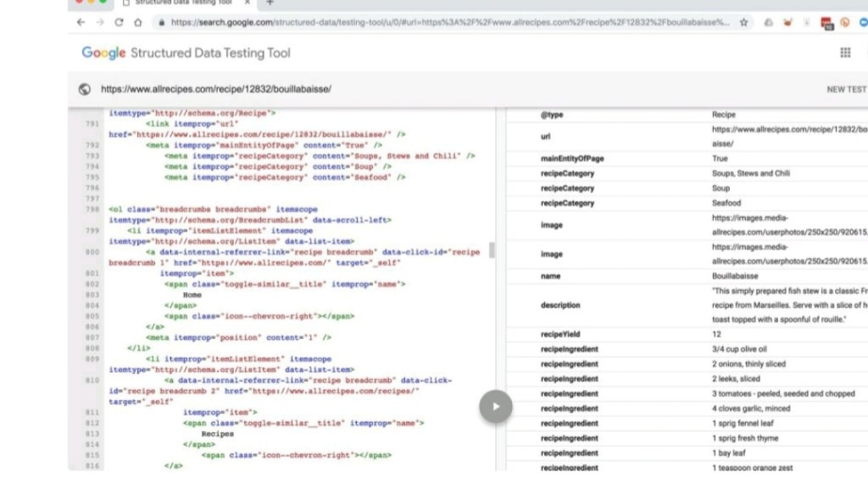Click the NEW TEST button
Image resolution: width=868 pixels, height=478 pixels.
coord(846,89)
